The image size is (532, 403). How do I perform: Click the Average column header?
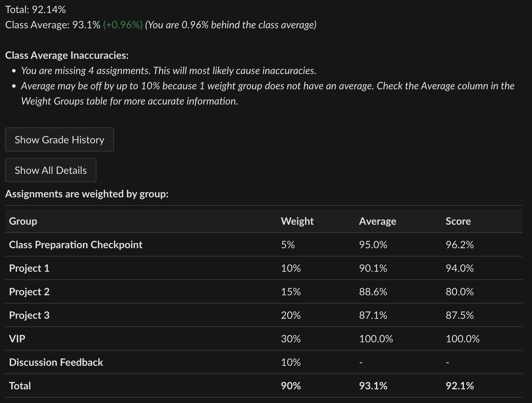click(x=377, y=221)
